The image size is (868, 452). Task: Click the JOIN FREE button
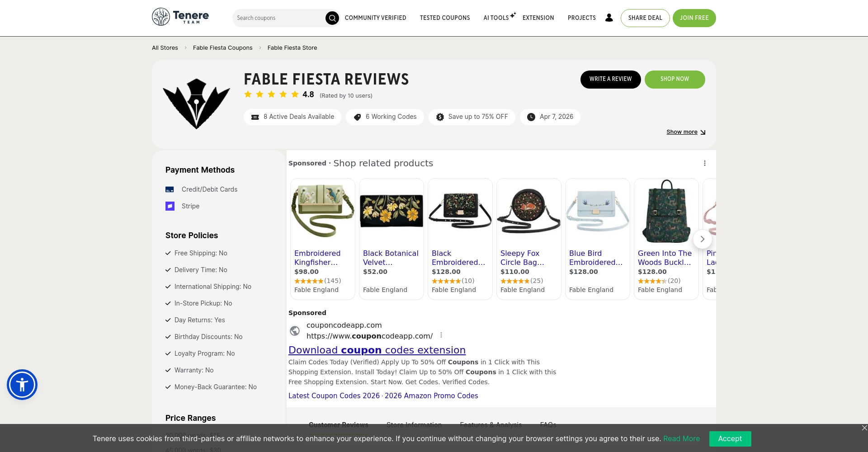click(x=694, y=18)
